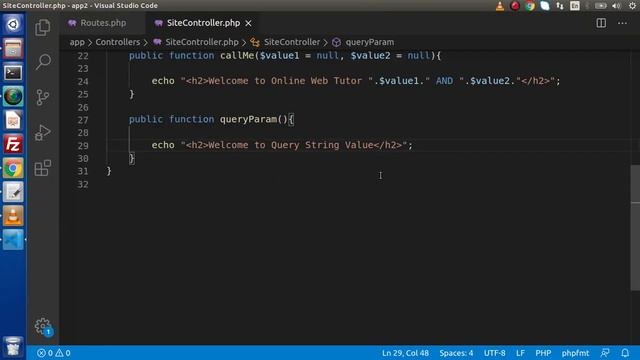Change the UTF-8 file encoding
This screenshot has width=640, height=360.
click(494, 353)
